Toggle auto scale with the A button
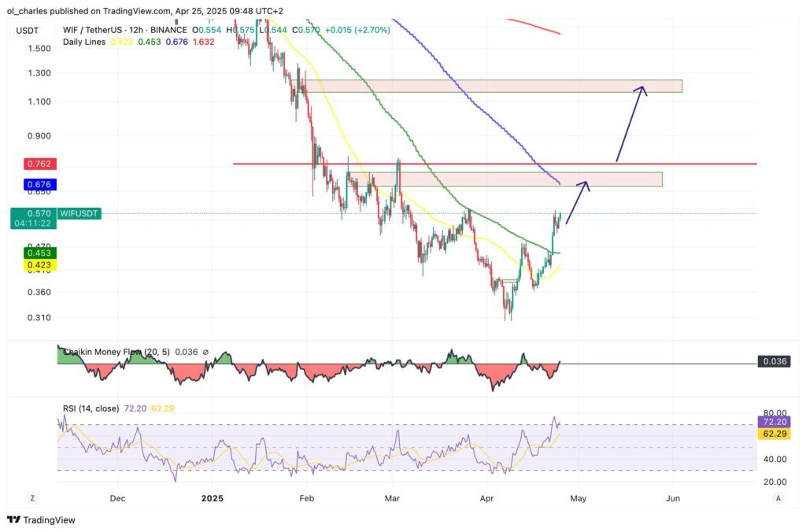The height and width of the screenshot is (532, 806). (778, 498)
